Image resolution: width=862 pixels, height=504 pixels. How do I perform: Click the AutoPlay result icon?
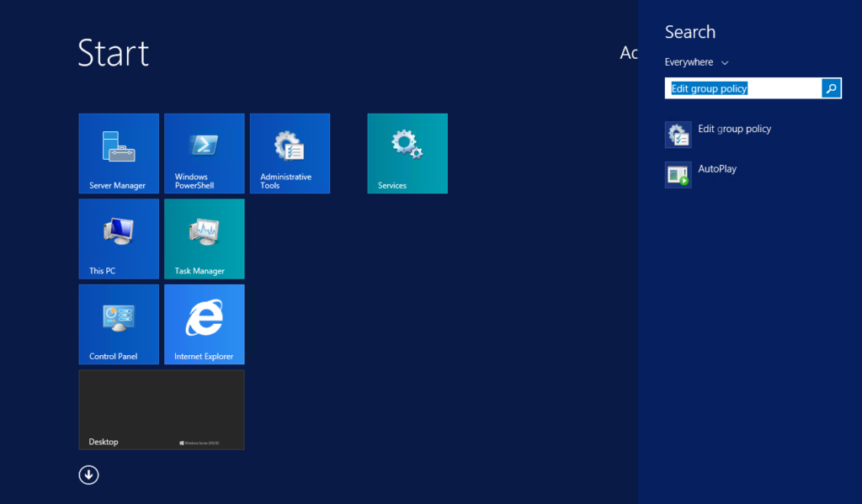[678, 175]
